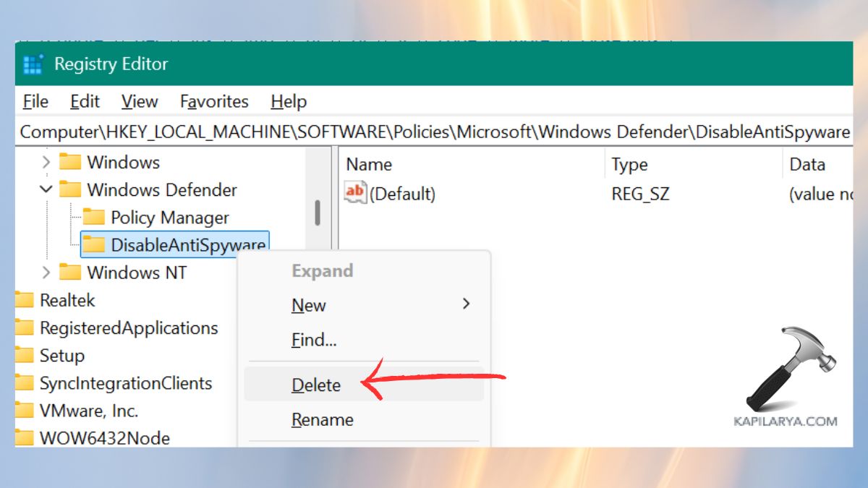Viewport: 868px width, 488px height.
Task: Sort values by the Name column header
Action: pyautogui.click(x=369, y=164)
